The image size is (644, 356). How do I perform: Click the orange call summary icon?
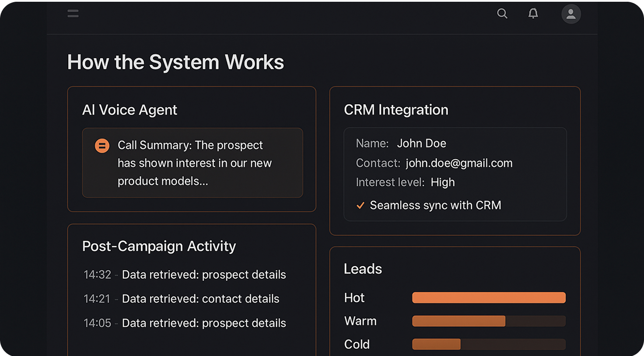(102, 146)
